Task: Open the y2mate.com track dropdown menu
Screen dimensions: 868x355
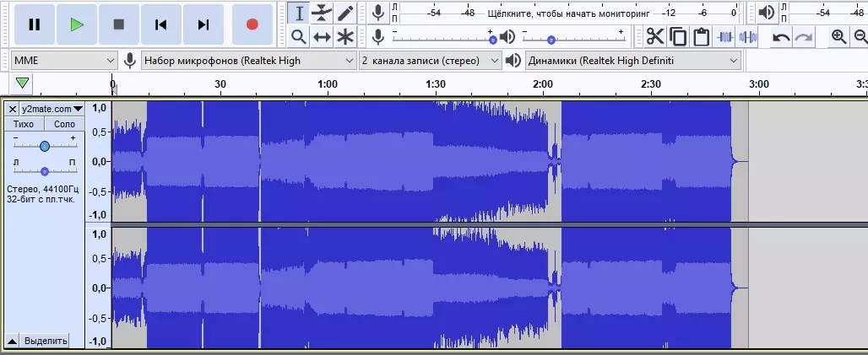Action: (52, 109)
